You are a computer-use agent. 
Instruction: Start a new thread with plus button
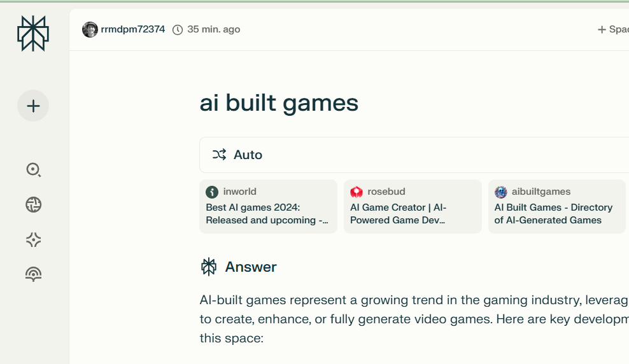(33, 106)
